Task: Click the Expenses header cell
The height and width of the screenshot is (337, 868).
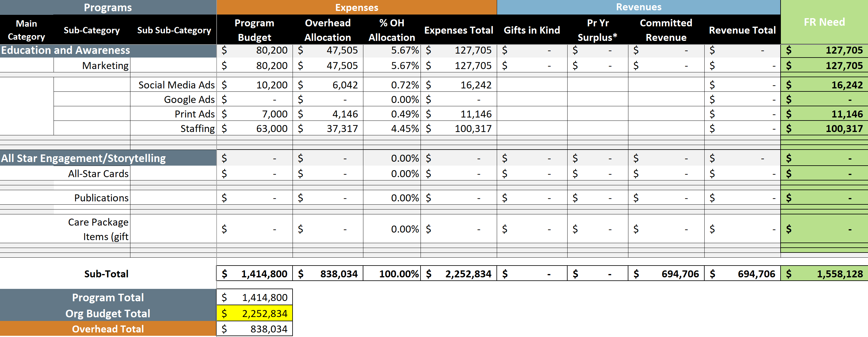Action: [356, 8]
